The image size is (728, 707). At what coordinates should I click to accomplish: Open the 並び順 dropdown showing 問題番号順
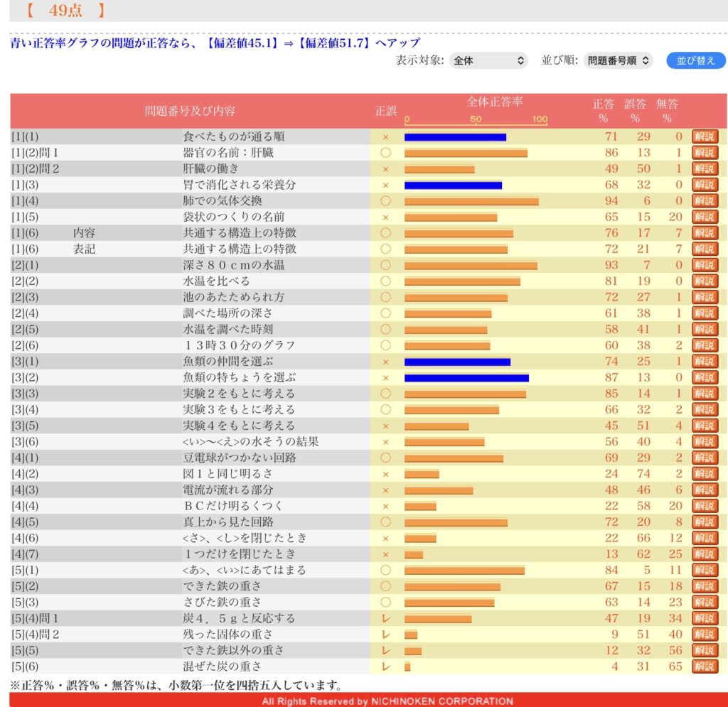(618, 60)
